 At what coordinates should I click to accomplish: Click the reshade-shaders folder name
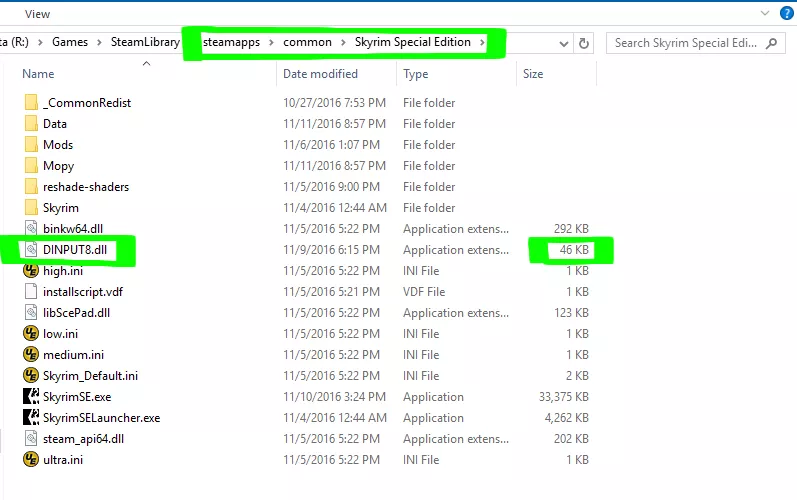pos(86,187)
